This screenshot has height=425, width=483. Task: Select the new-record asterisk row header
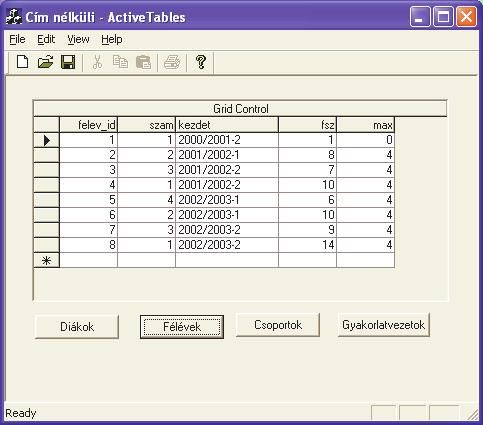47,260
